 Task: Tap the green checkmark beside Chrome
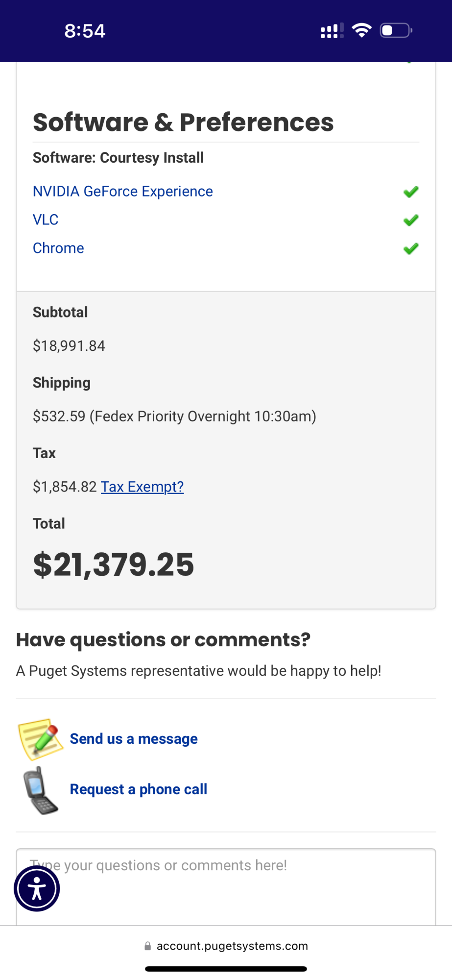click(411, 248)
